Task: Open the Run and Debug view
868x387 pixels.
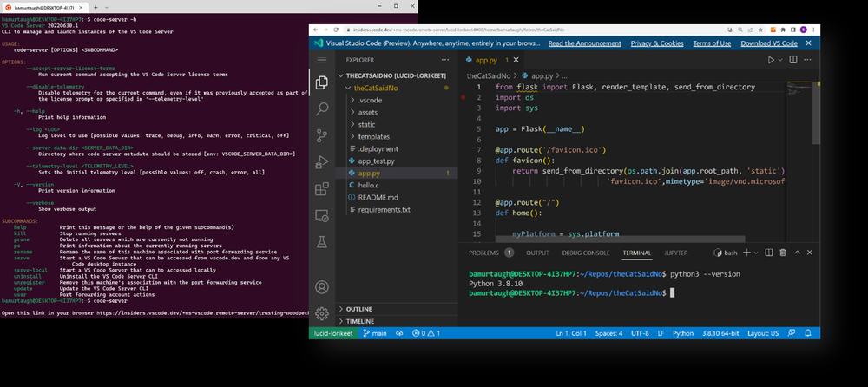Action: (322, 162)
